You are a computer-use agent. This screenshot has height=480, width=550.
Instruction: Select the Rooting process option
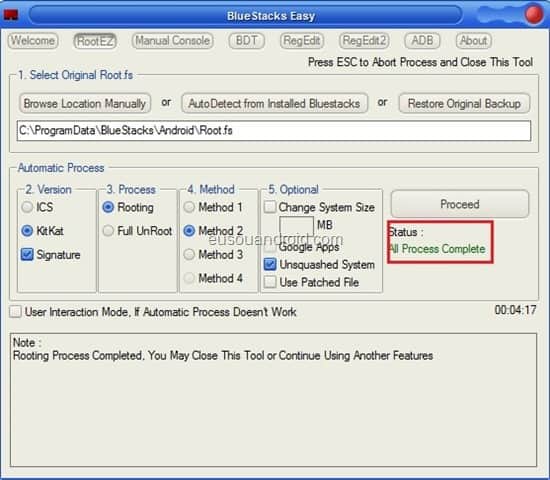click(108, 207)
